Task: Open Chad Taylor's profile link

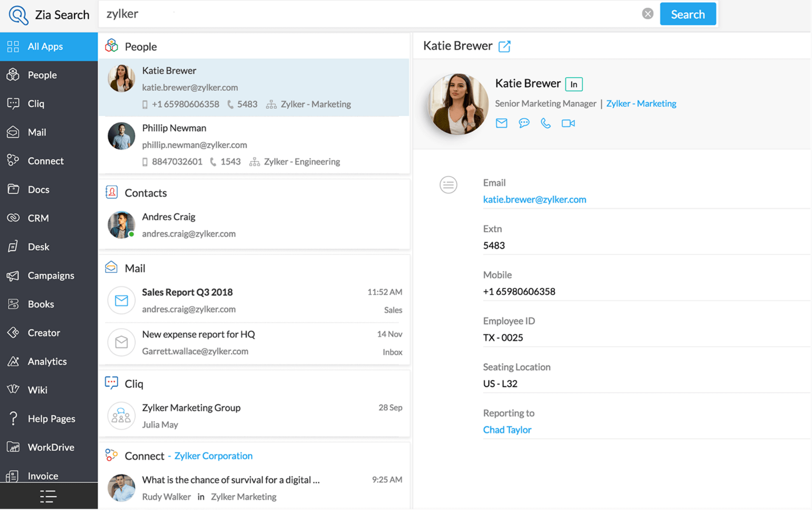Action: [507, 430]
